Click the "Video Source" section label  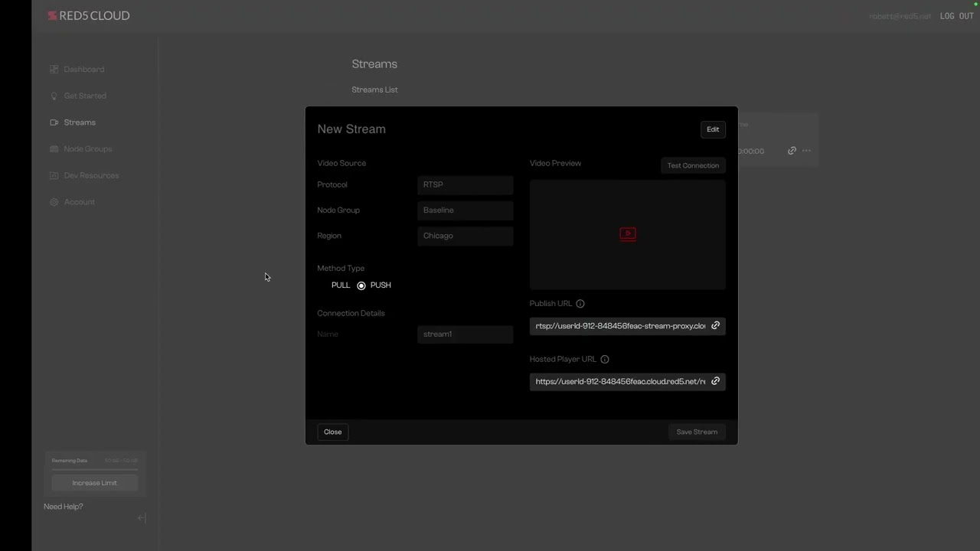341,163
